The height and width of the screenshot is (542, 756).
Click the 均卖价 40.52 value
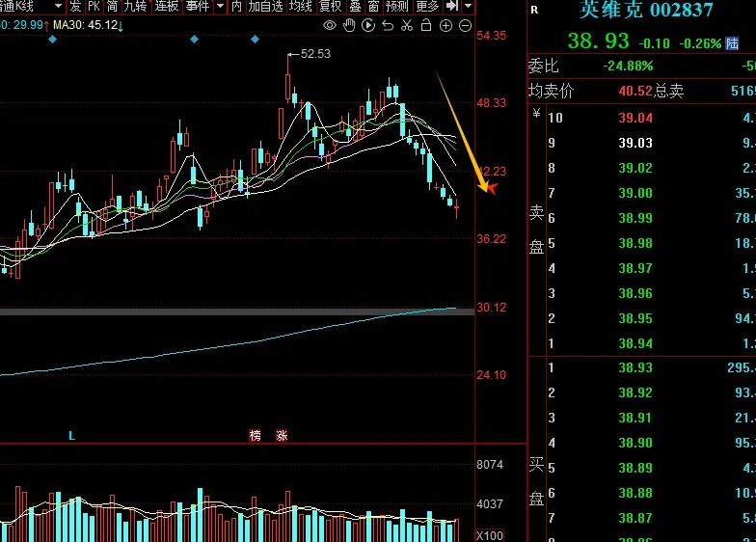(x=635, y=91)
